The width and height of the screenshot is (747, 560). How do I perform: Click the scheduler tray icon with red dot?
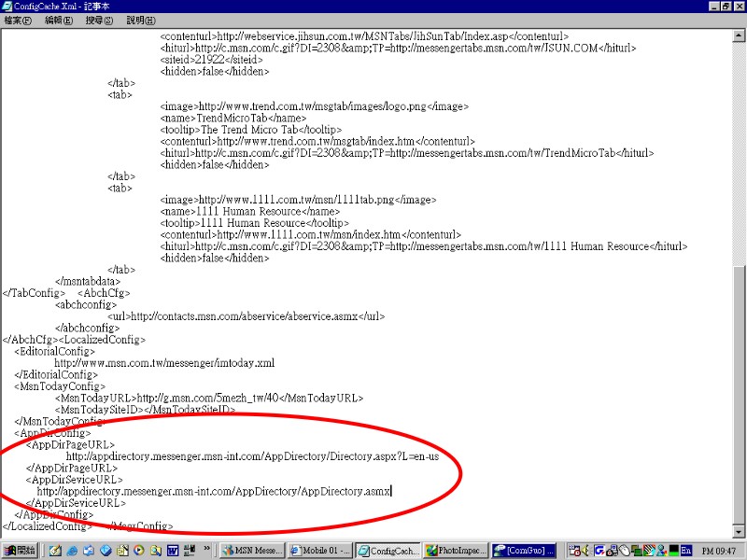[574, 551]
